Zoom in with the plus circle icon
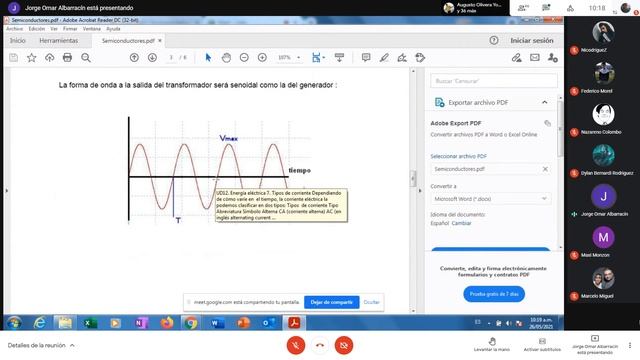 click(x=262, y=58)
